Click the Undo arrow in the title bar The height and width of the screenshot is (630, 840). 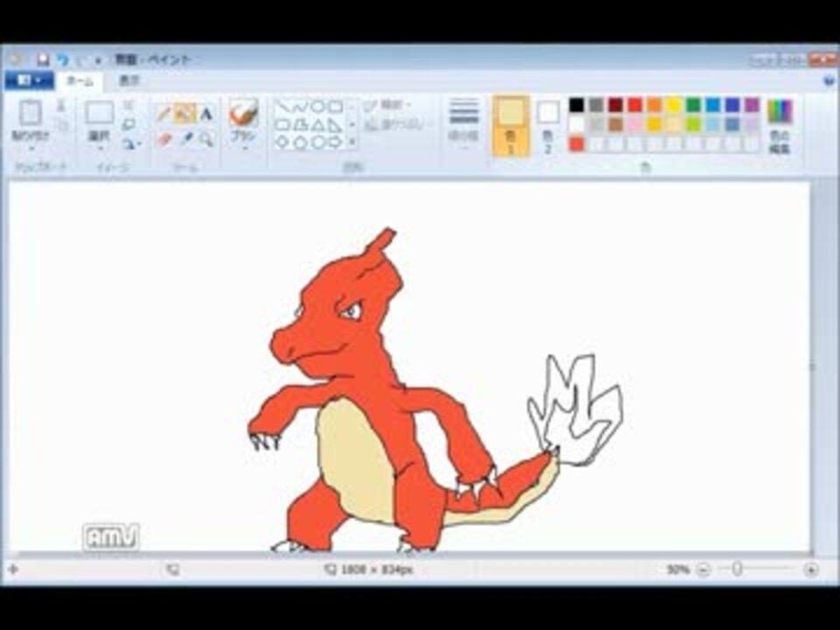coord(63,59)
